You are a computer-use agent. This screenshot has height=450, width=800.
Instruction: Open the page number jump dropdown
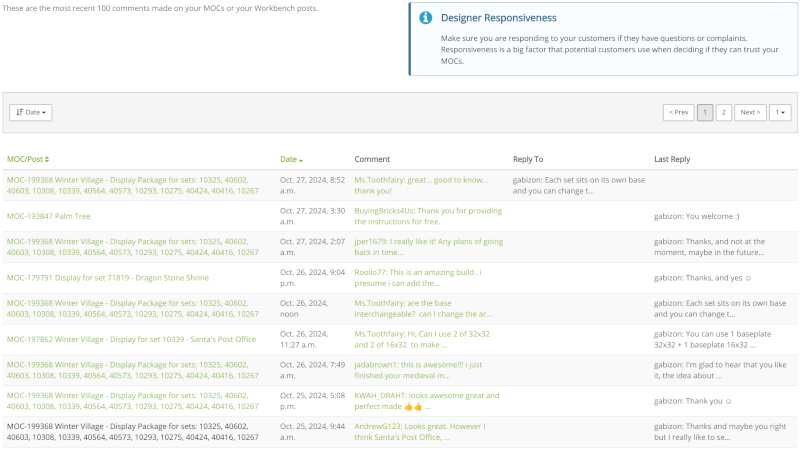tap(779, 112)
